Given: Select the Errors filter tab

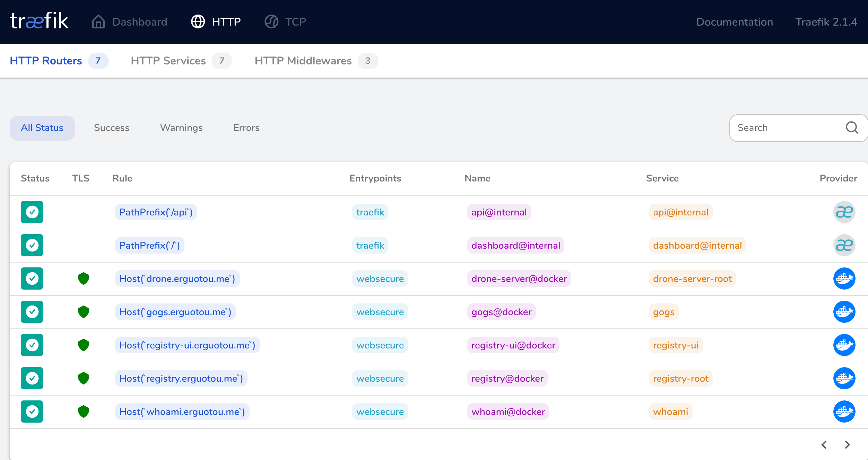Looking at the screenshot, I should click(246, 128).
